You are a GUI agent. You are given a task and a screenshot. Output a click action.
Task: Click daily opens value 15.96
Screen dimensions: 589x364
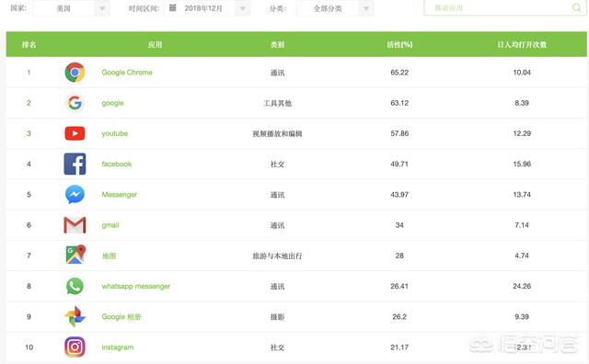522,164
